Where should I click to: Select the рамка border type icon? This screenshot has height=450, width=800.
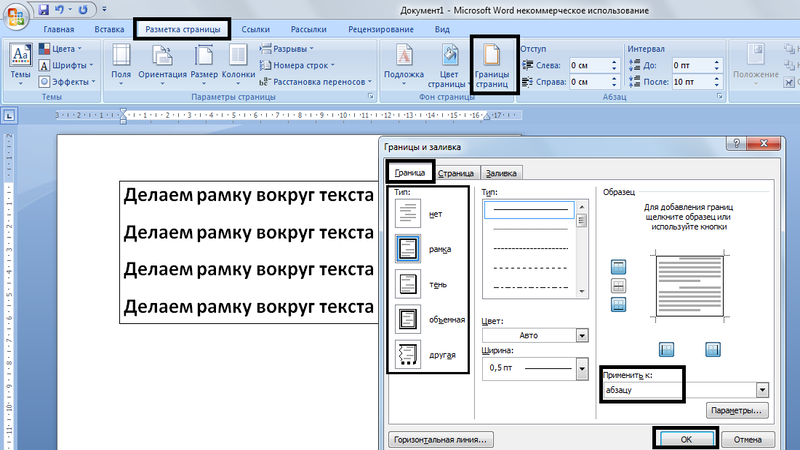pyautogui.click(x=408, y=249)
